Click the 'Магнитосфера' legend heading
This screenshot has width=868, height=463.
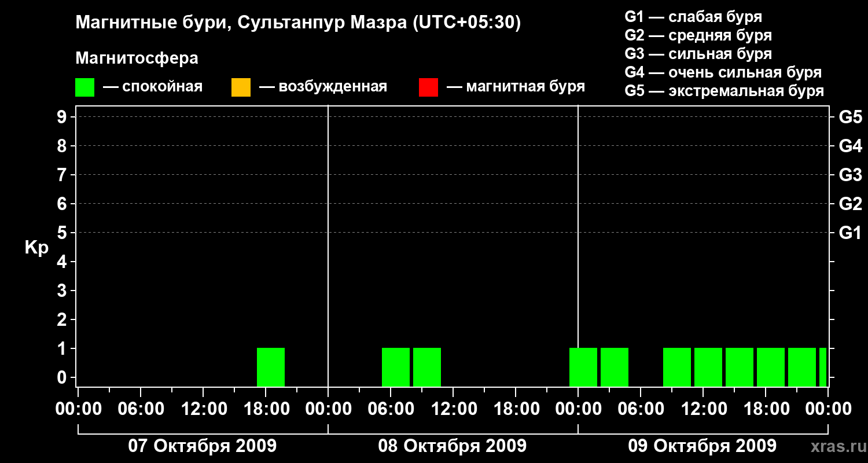(137, 58)
